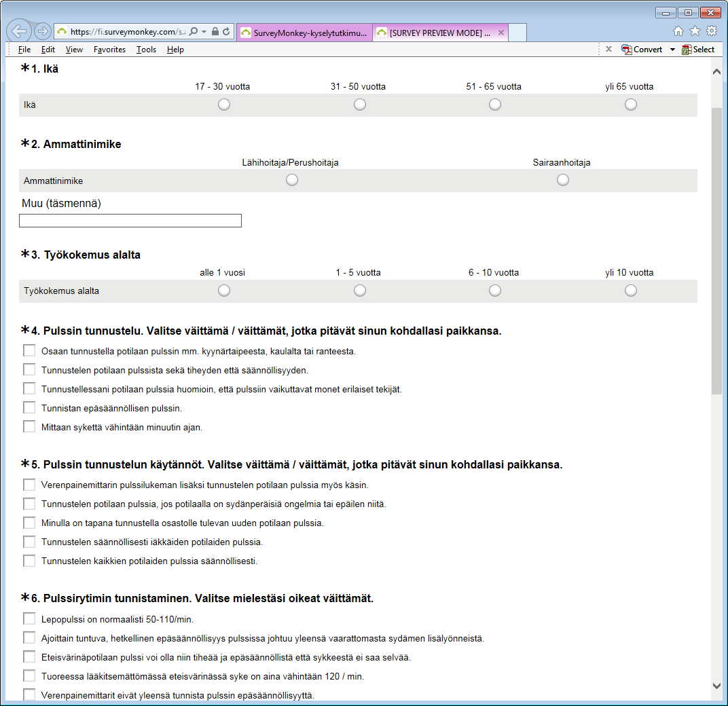Click question heading '6. Pulssirytimin tunnistaminen'
Image resolution: width=728 pixels, height=706 pixels.
tap(202, 598)
